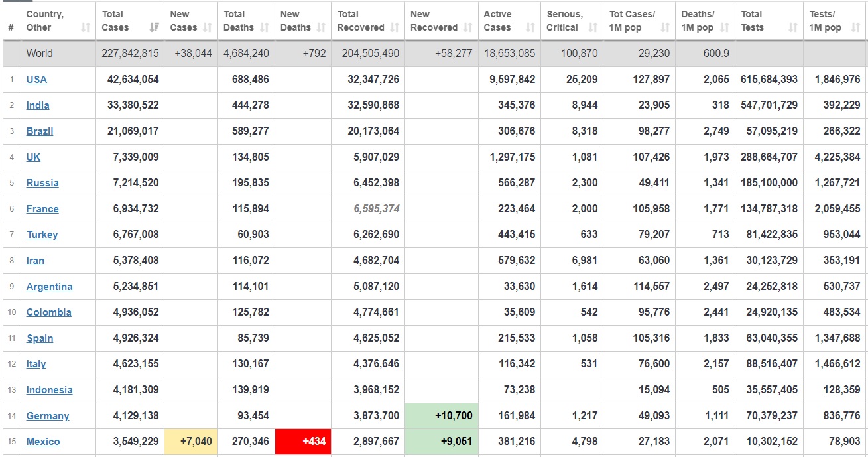Click Germany's green +10,700 recovered cell

(441, 416)
